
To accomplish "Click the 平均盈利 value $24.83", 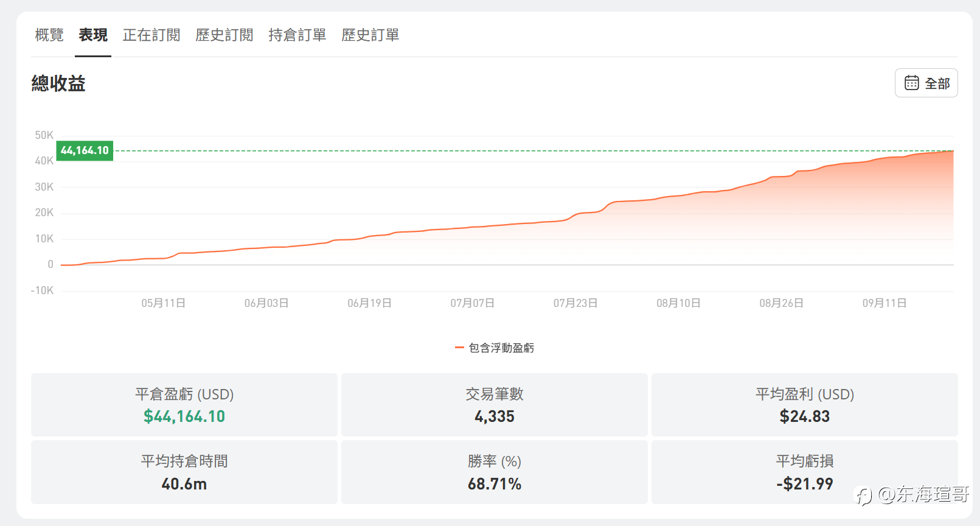I will click(x=805, y=416).
